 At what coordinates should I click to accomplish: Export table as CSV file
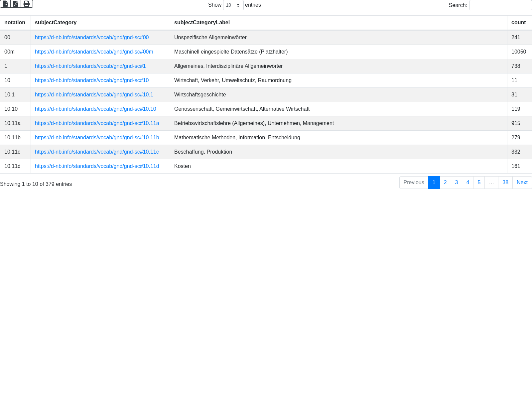[5, 4]
